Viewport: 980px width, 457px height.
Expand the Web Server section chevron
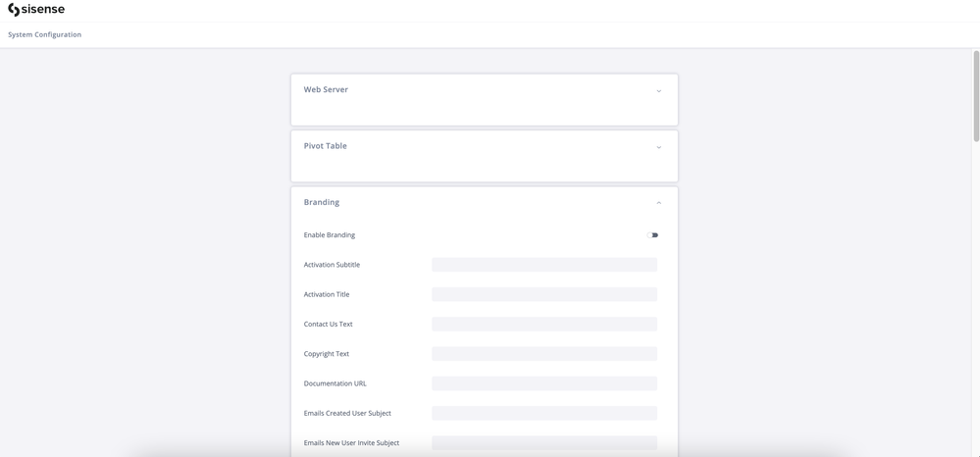[x=658, y=91]
